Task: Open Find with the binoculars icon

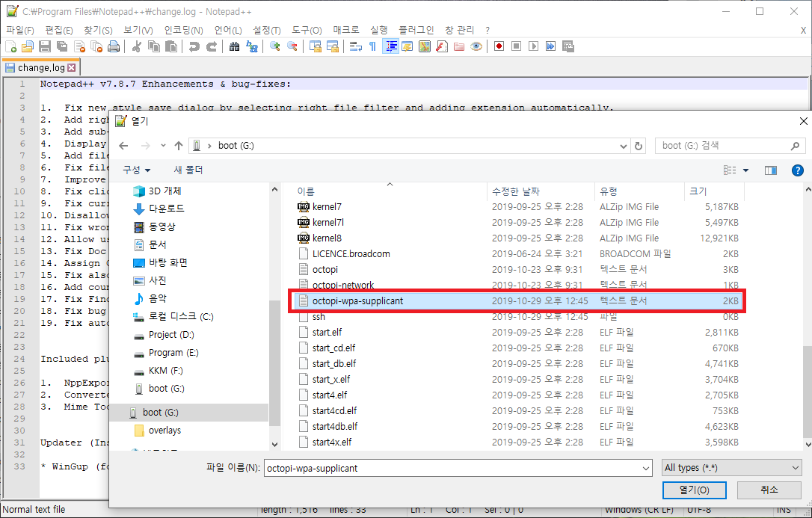Action: coord(235,46)
